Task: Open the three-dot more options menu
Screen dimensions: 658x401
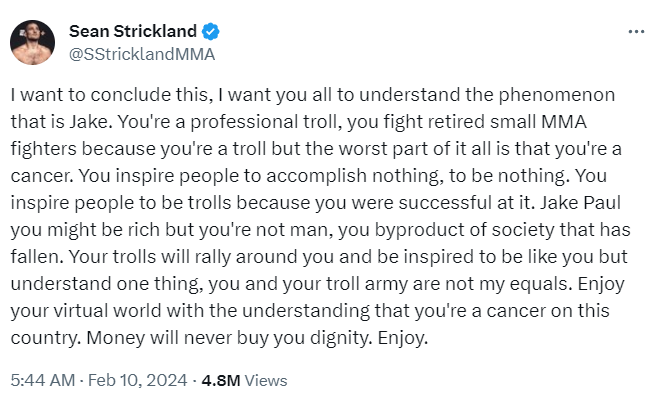Action: (635, 31)
